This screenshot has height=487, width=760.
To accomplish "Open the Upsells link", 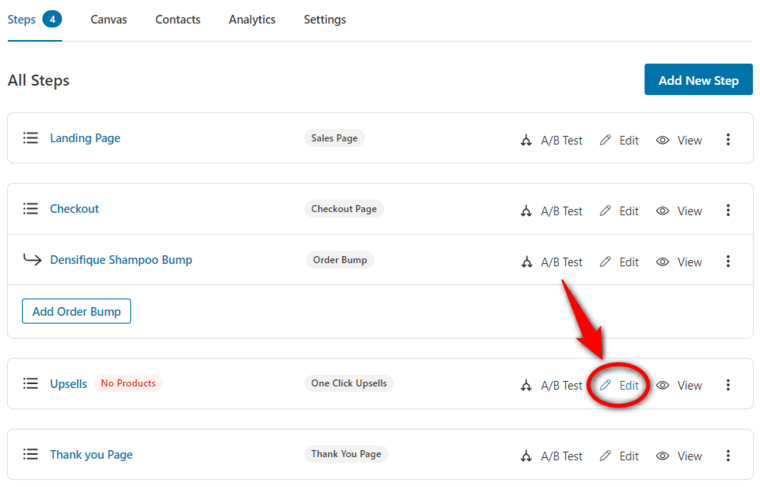I will pyautogui.click(x=68, y=384).
